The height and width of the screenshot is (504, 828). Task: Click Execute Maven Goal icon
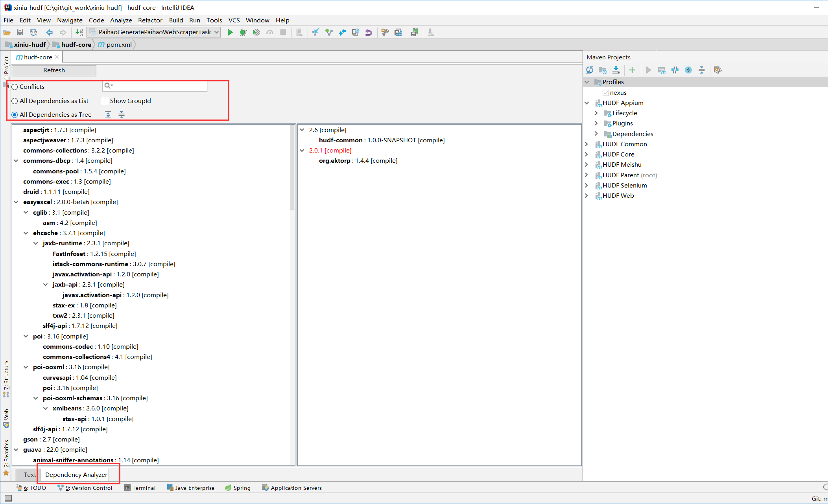point(662,70)
